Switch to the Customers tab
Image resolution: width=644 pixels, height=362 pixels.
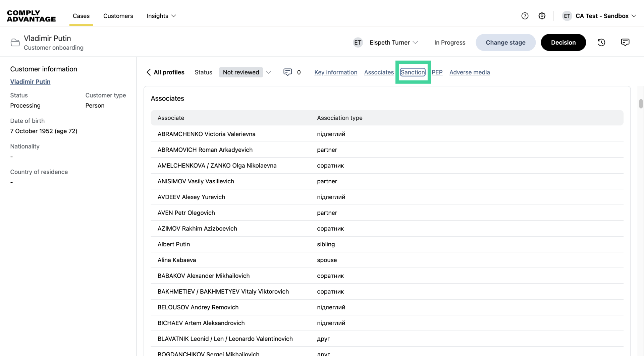coord(118,16)
